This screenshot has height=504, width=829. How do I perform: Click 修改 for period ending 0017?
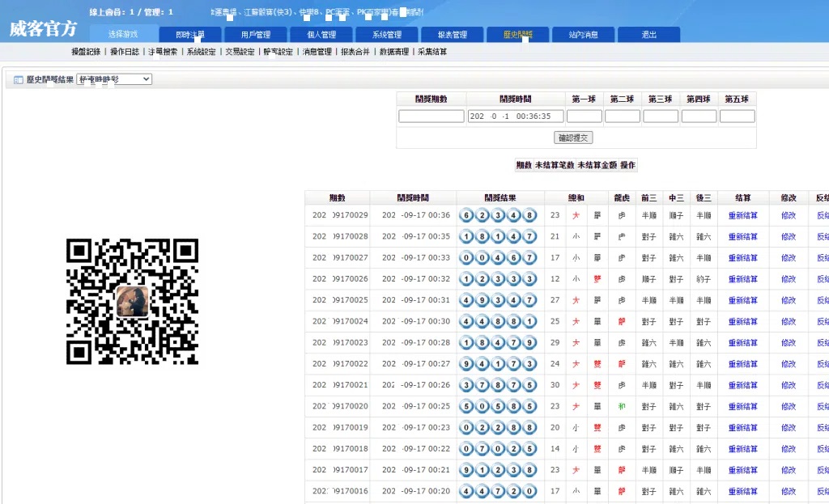pyautogui.click(x=789, y=470)
